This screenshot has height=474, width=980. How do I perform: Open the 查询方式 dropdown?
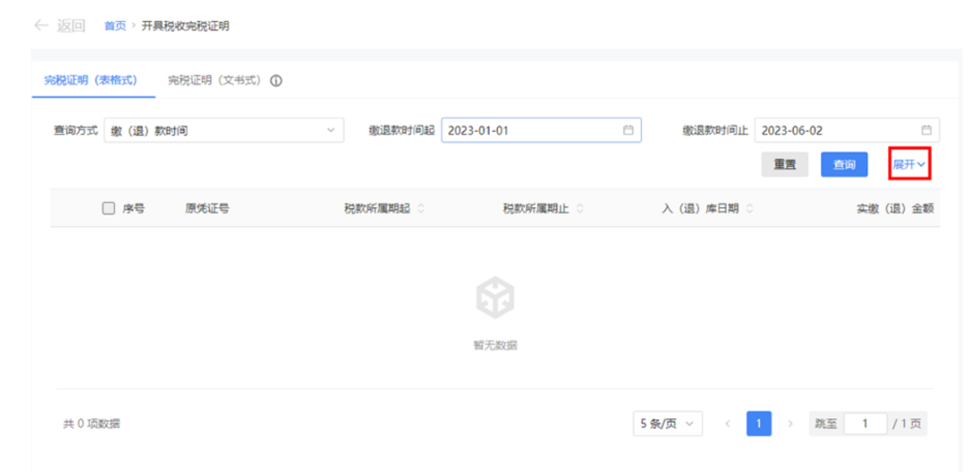(224, 130)
